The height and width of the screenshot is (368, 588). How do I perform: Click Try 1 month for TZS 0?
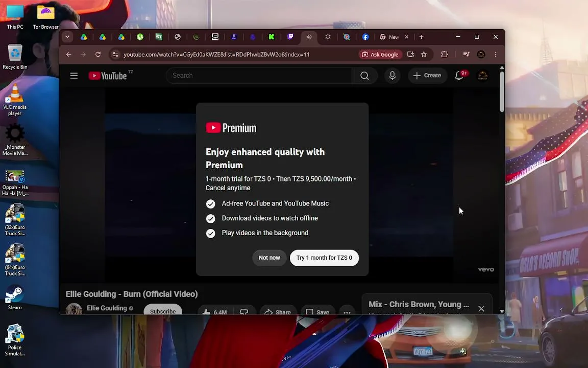point(325,258)
